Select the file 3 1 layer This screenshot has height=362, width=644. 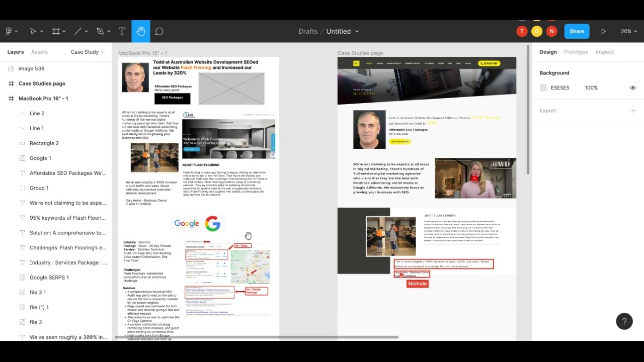pyautogui.click(x=56, y=292)
